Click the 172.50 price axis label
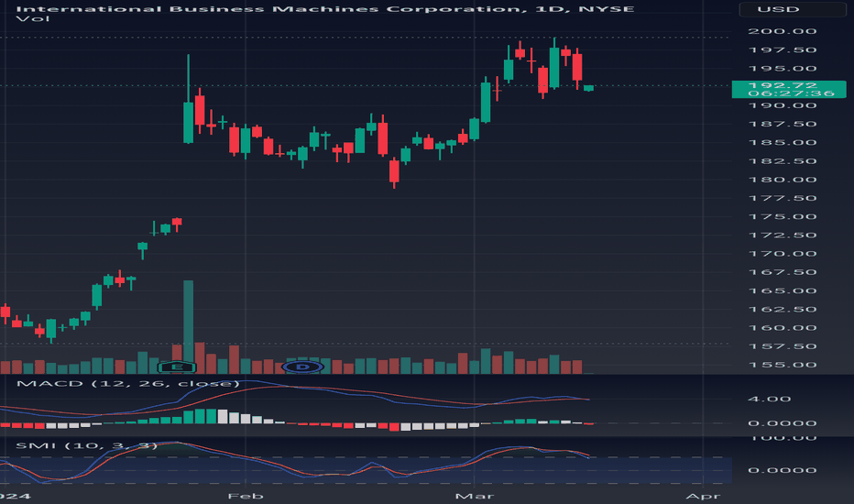854x504 pixels. pos(783,236)
